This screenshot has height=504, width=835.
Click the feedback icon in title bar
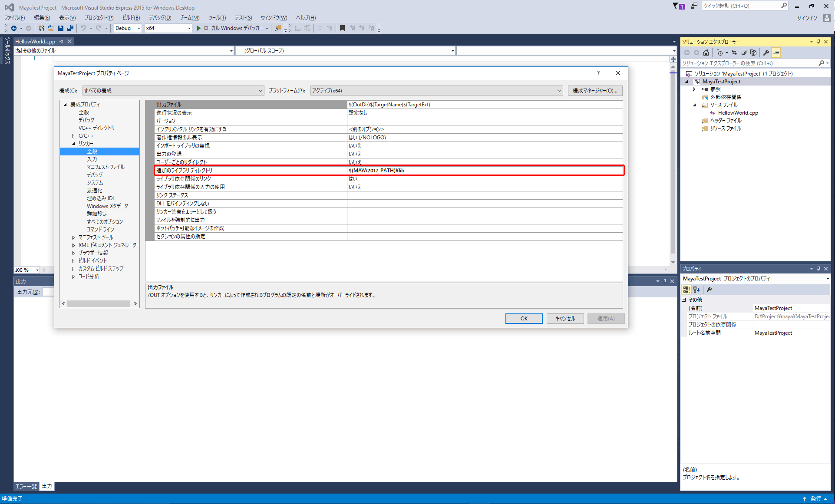pos(694,6)
